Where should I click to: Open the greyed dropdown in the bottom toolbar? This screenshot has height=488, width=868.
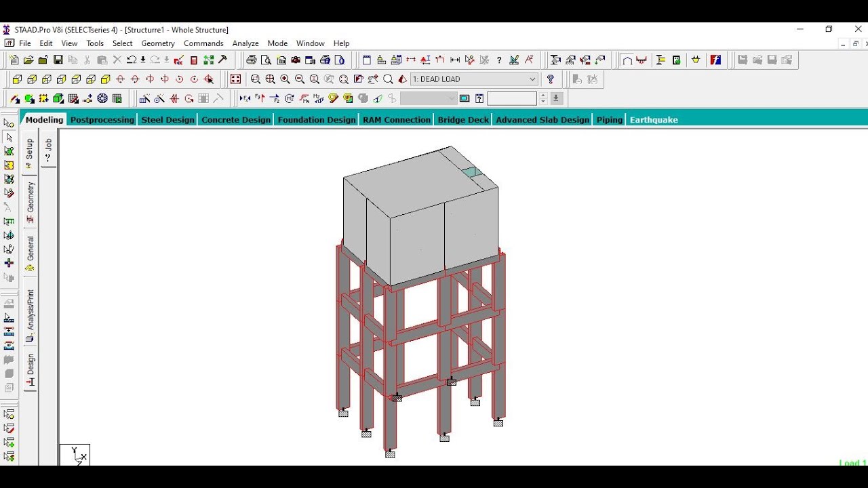pyautogui.click(x=429, y=98)
